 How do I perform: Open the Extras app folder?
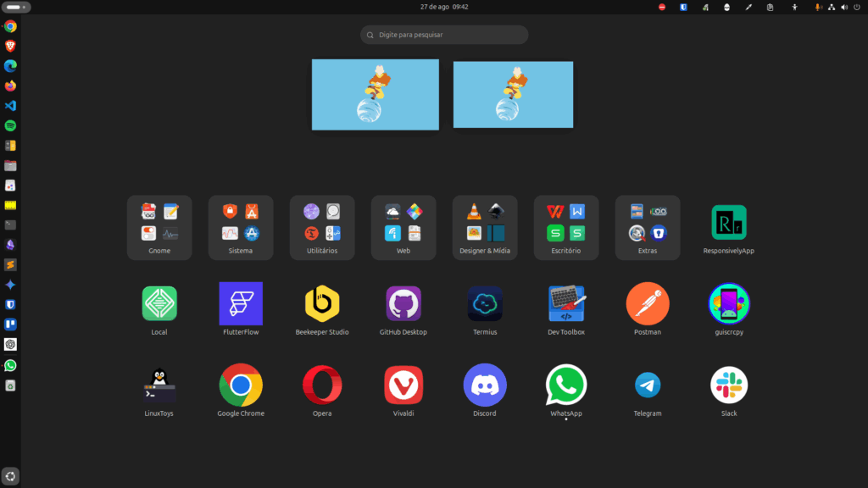pos(648,228)
